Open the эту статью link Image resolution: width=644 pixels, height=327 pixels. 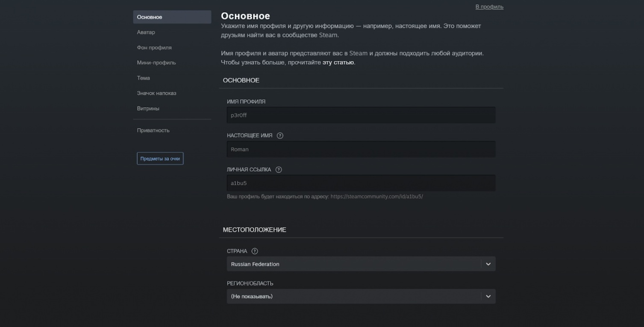pyautogui.click(x=338, y=62)
